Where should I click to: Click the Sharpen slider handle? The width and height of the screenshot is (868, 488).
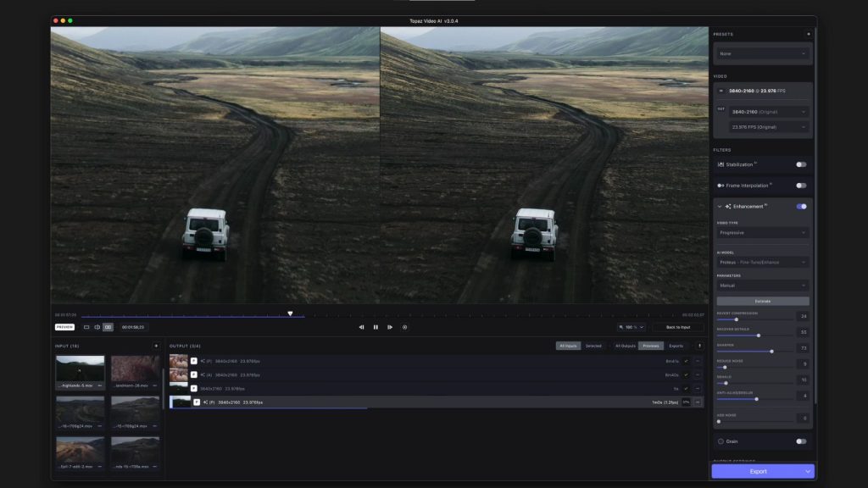pyautogui.click(x=771, y=352)
